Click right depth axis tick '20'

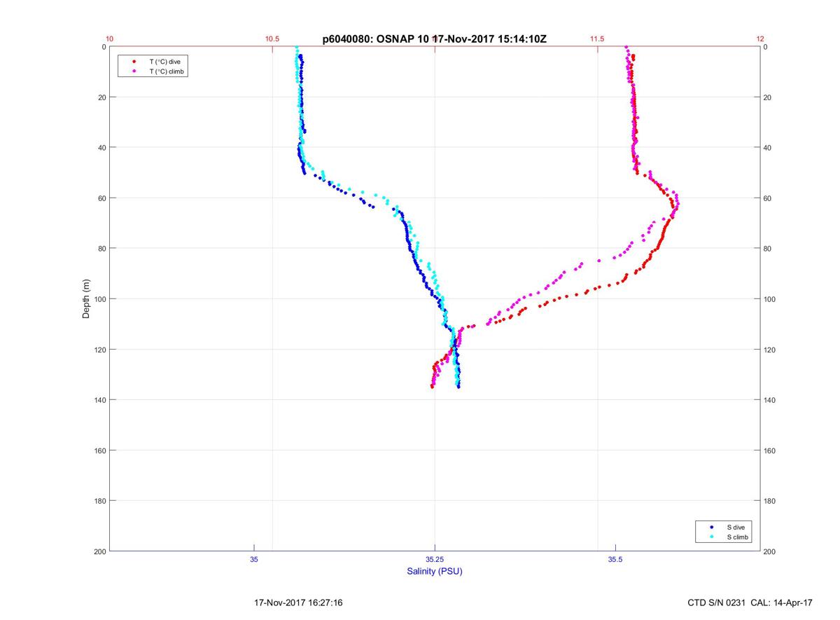pyautogui.click(x=768, y=97)
